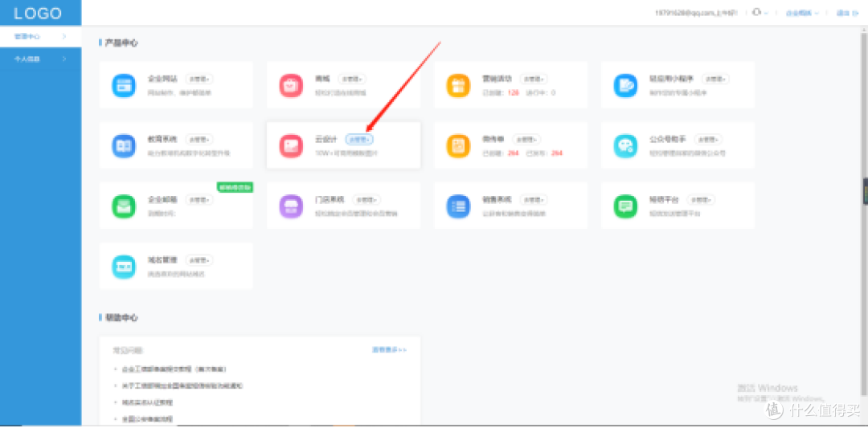Image resolution: width=868 pixels, height=428 pixels.
Task: Click the red 126 count in 营销活动
Action: coord(513,92)
